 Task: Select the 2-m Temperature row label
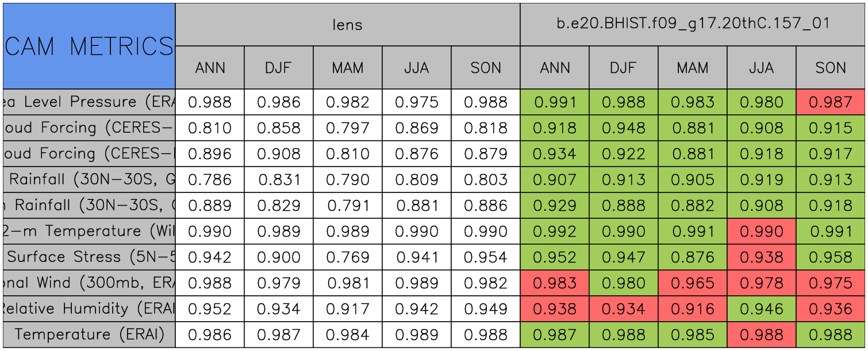(x=89, y=232)
